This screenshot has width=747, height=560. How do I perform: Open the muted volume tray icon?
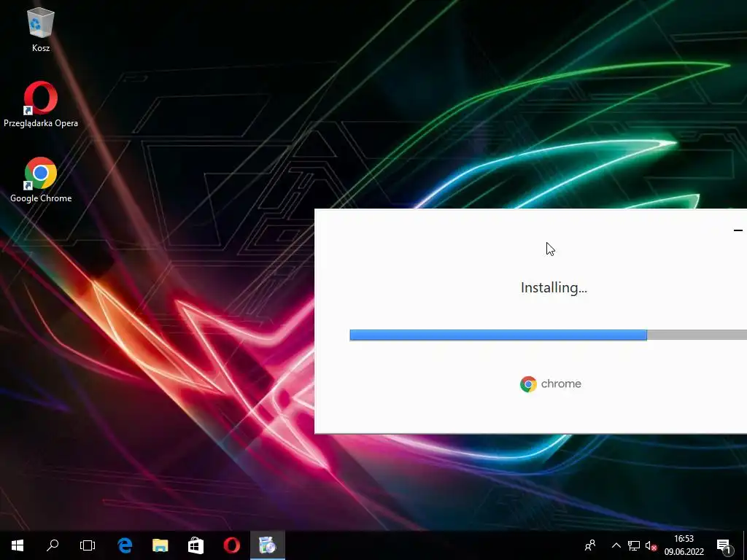point(651,545)
